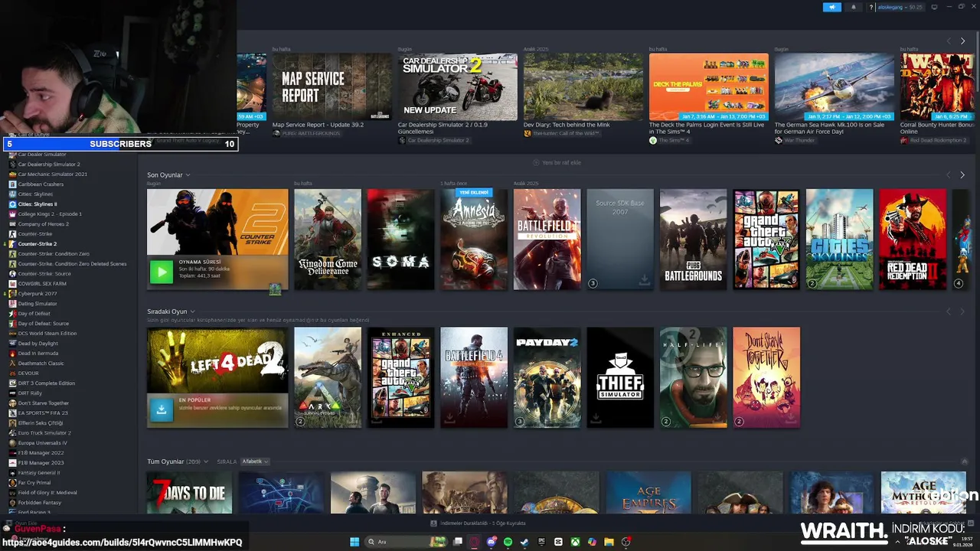Screen dimensions: 980x551
Task: Select Amnesia game cover
Action: (474, 240)
